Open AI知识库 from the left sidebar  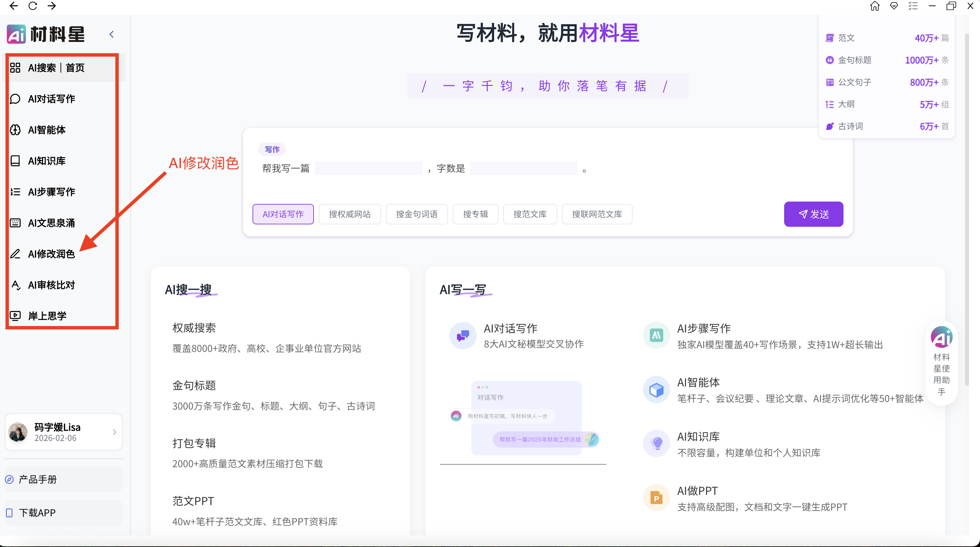click(47, 160)
